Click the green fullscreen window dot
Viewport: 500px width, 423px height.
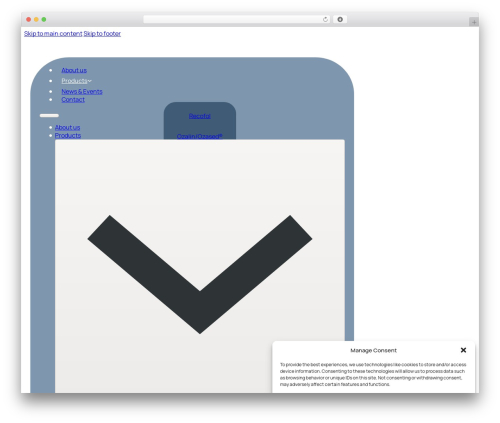coord(44,19)
